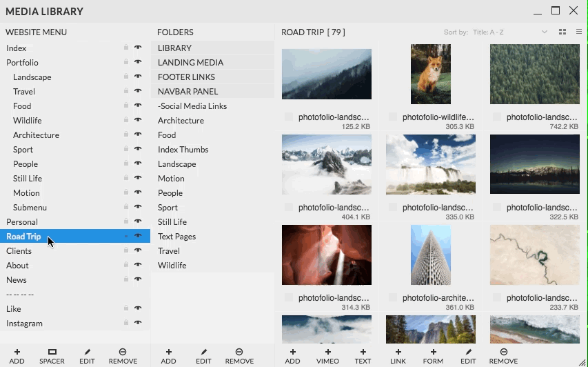Tick checkbox beside the fox wildlife photo
The image size is (588, 367).
393,117
